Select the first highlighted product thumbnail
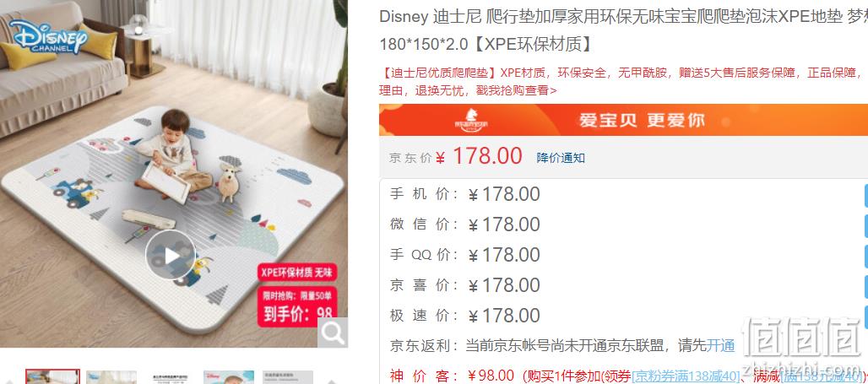 52,376
